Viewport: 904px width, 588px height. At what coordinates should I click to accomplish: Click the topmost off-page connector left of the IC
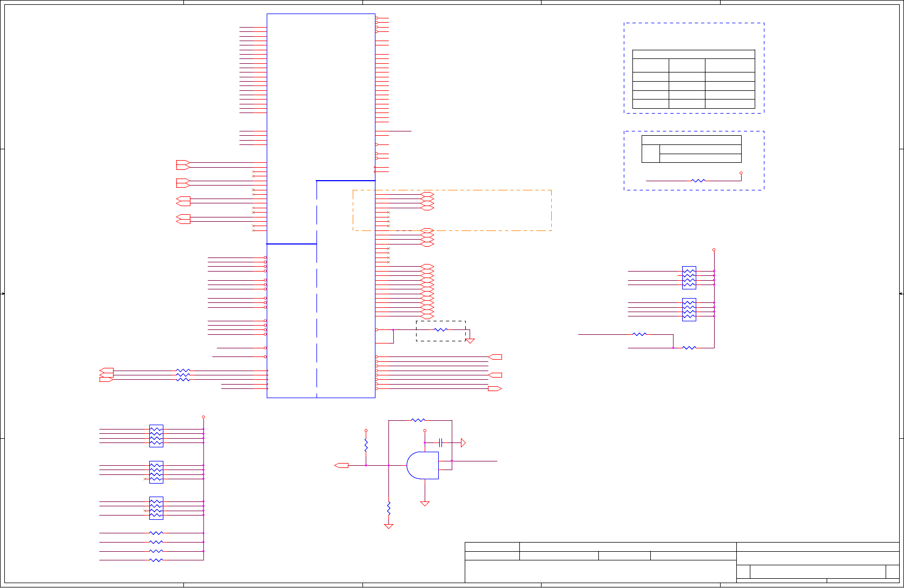(183, 162)
